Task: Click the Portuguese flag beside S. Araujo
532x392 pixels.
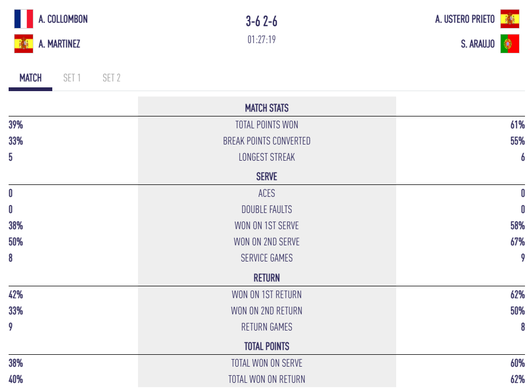Action: pos(509,44)
